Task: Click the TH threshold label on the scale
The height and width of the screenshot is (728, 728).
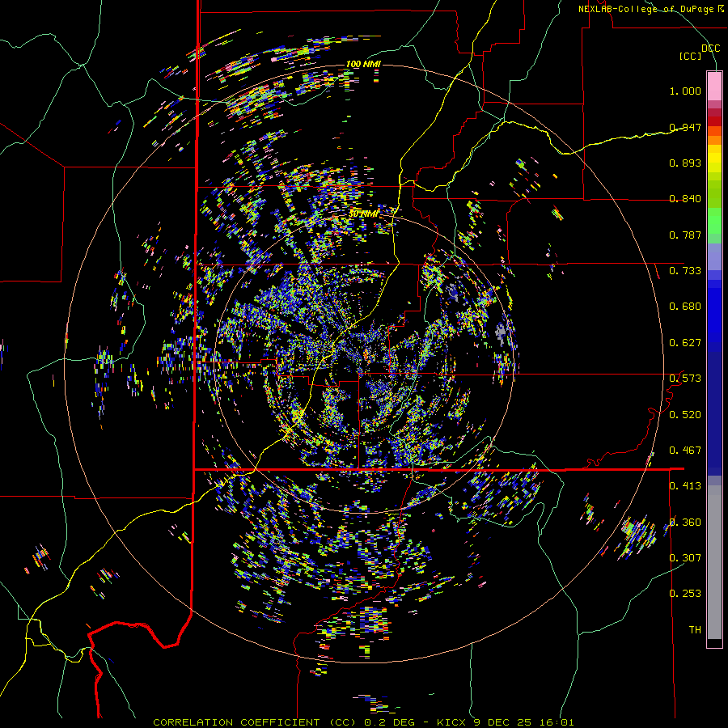Action: pos(695,630)
